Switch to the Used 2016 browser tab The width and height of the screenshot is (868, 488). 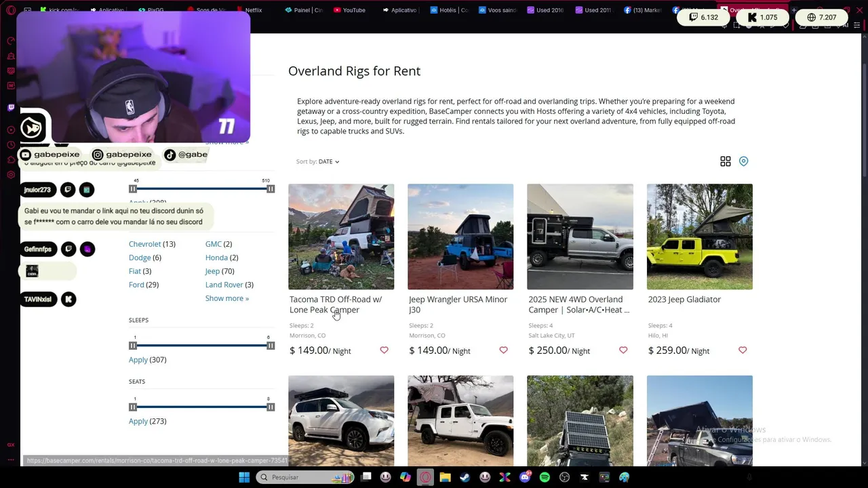pos(545,10)
